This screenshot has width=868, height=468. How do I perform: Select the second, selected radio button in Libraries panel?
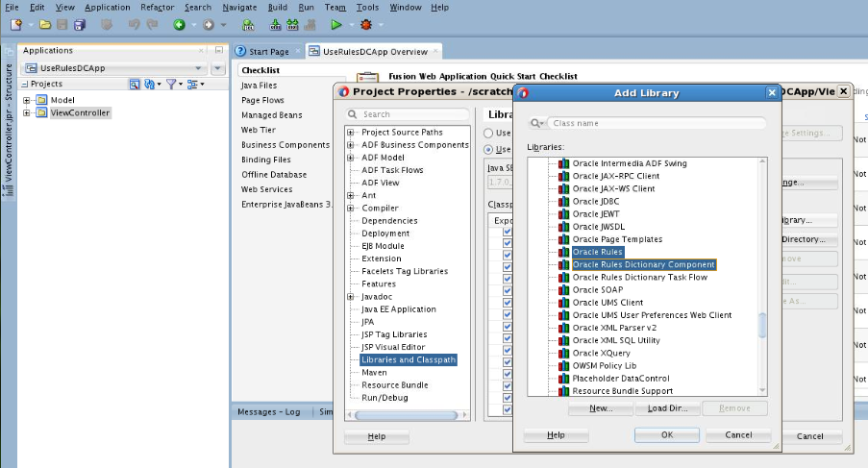click(488, 149)
